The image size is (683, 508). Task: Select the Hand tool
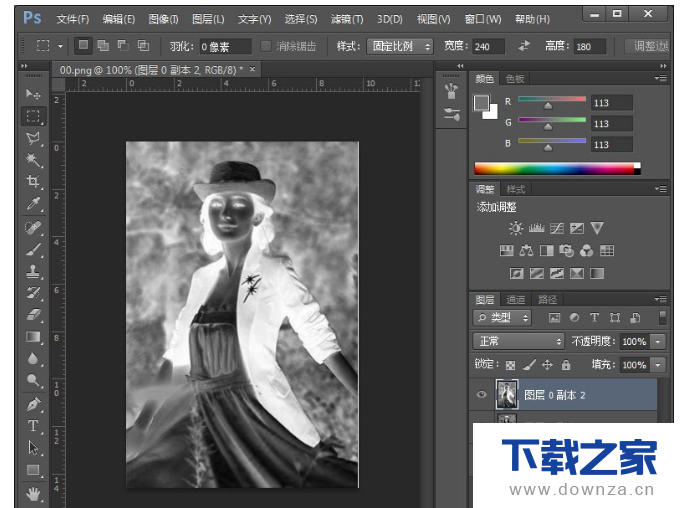click(33, 494)
